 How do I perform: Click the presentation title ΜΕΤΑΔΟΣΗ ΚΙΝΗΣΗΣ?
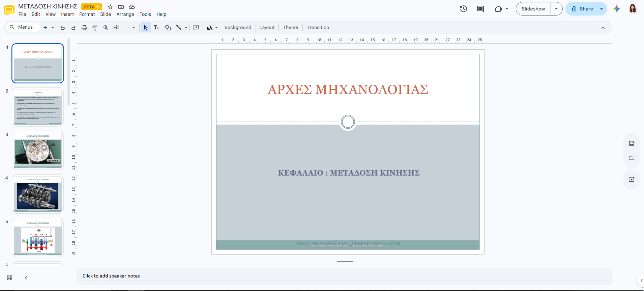pos(48,6)
